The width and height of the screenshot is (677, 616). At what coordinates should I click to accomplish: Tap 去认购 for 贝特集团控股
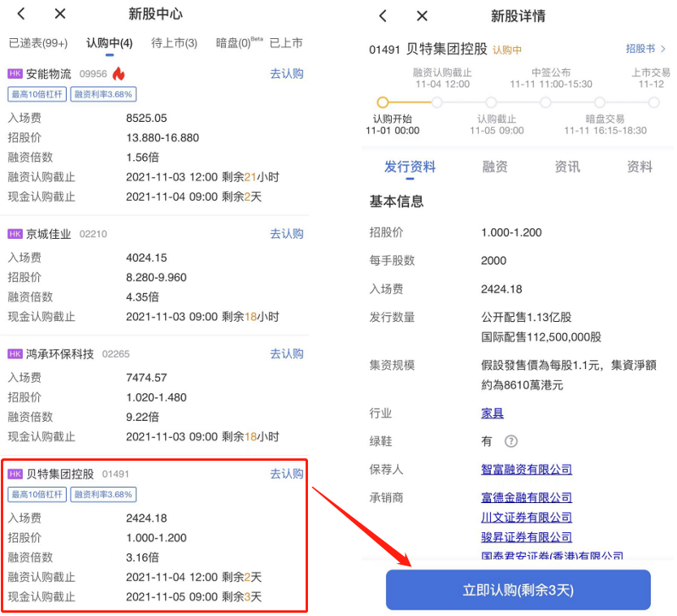287,474
